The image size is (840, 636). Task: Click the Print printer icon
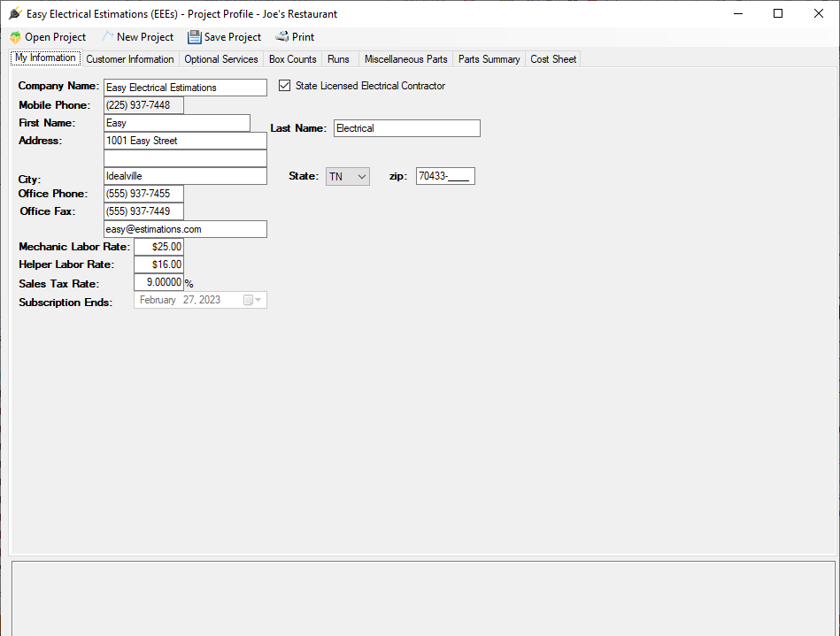click(282, 36)
